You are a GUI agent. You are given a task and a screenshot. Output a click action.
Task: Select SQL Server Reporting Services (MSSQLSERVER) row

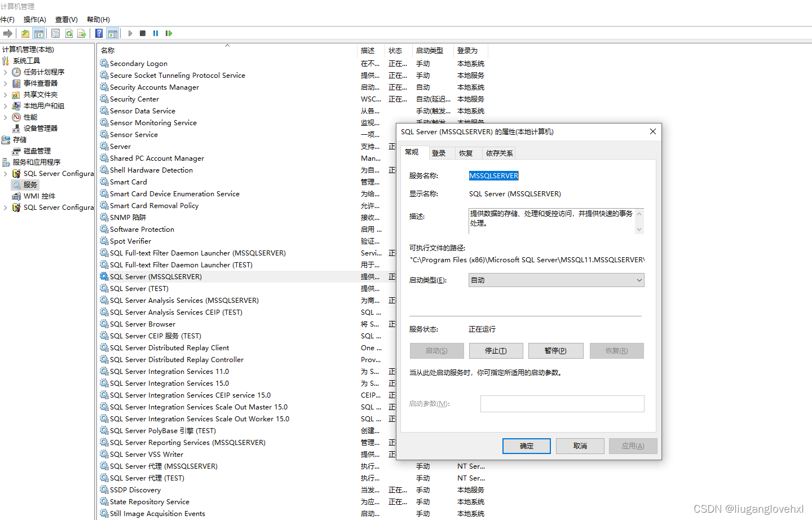(248, 442)
